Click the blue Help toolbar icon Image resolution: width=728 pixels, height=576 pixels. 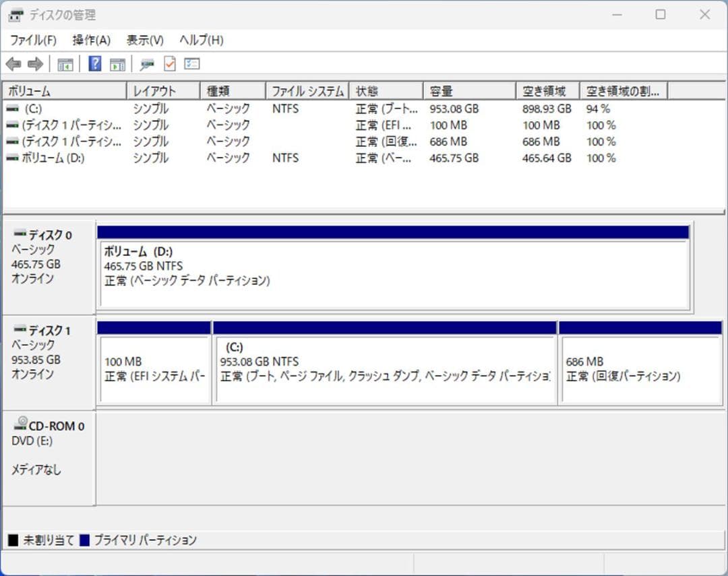pyautogui.click(x=93, y=63)
